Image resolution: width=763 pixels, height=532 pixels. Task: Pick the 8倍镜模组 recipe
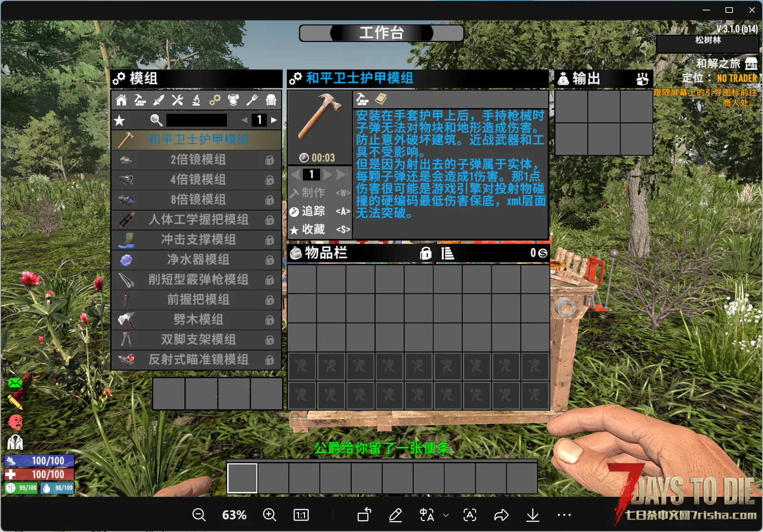pos(196,200)
